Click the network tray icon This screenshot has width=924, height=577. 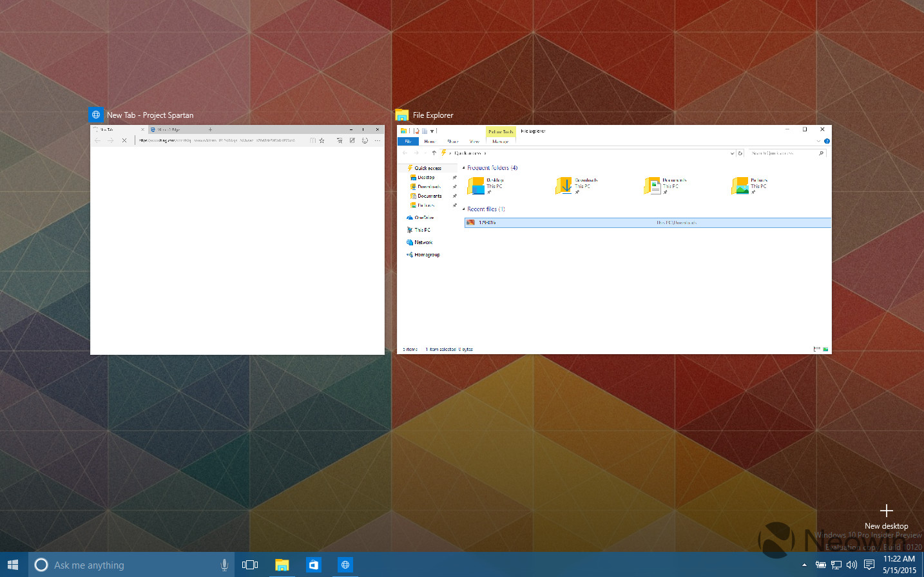click(x=836, y=565)
